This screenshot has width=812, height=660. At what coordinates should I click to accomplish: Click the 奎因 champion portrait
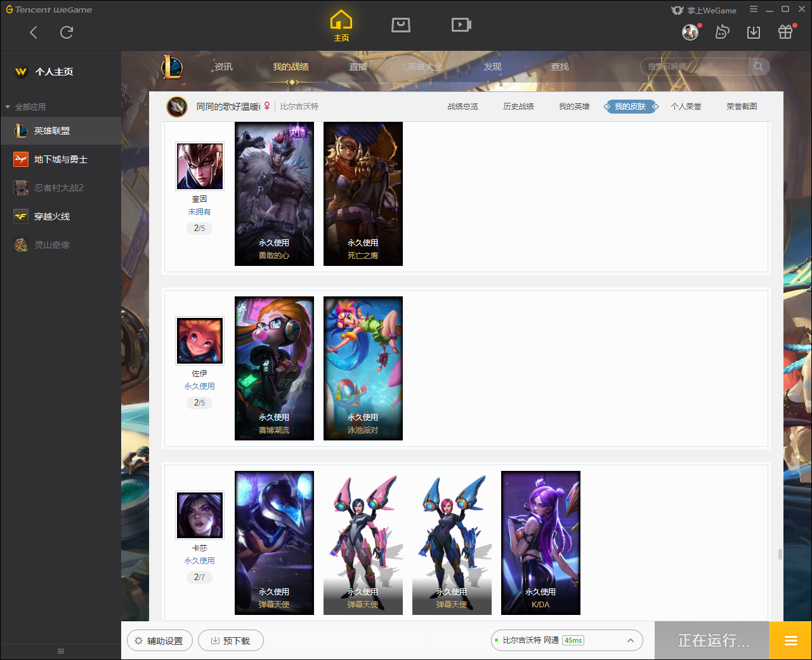coord(200,166)
